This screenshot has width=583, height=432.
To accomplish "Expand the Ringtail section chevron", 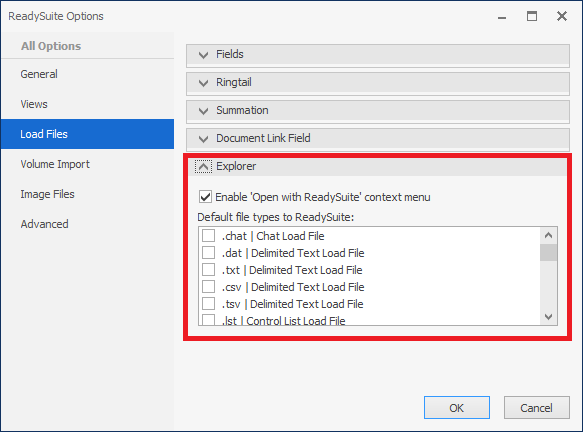I will [203, 83].
